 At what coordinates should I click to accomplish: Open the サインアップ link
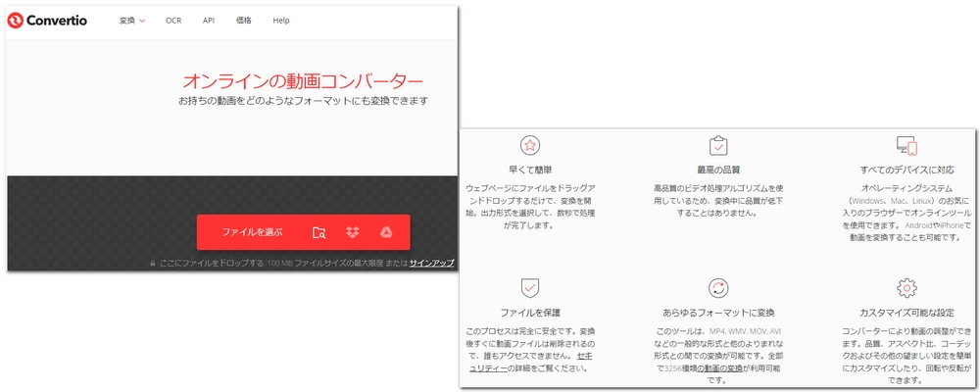click(432, 264)
